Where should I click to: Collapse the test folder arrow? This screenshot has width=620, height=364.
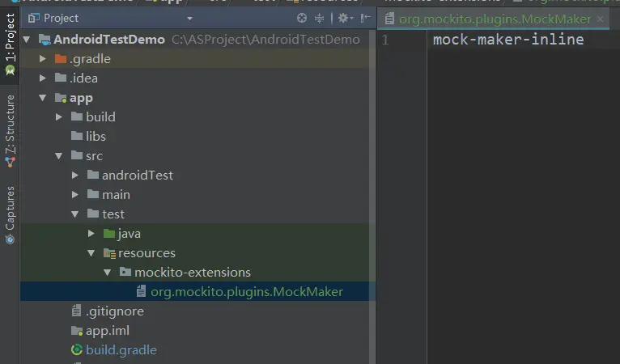tap(74, 214)
